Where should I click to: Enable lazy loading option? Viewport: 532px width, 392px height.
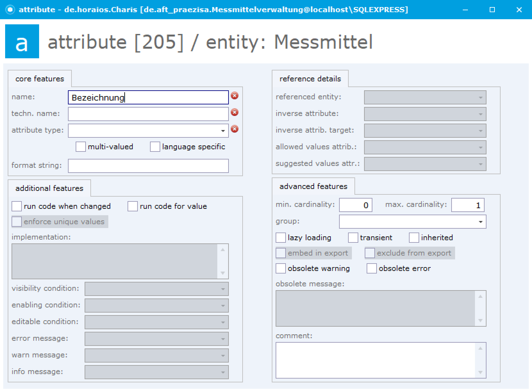[281, 238]
